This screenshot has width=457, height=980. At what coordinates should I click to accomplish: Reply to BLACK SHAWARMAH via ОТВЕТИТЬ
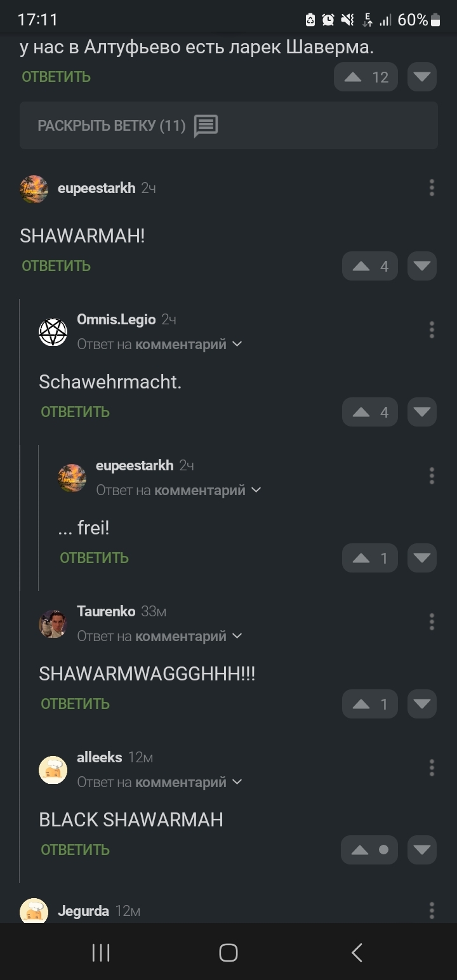76,850
